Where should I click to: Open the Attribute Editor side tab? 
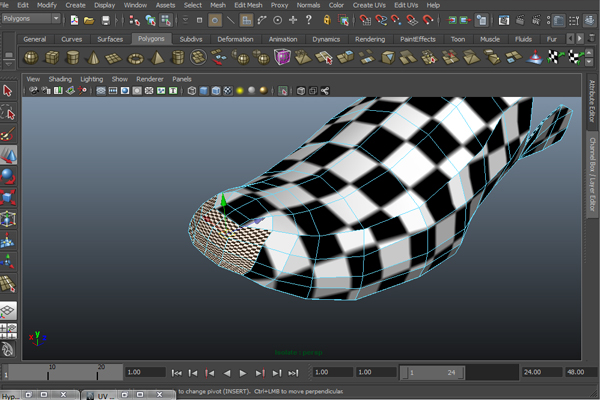592,101
